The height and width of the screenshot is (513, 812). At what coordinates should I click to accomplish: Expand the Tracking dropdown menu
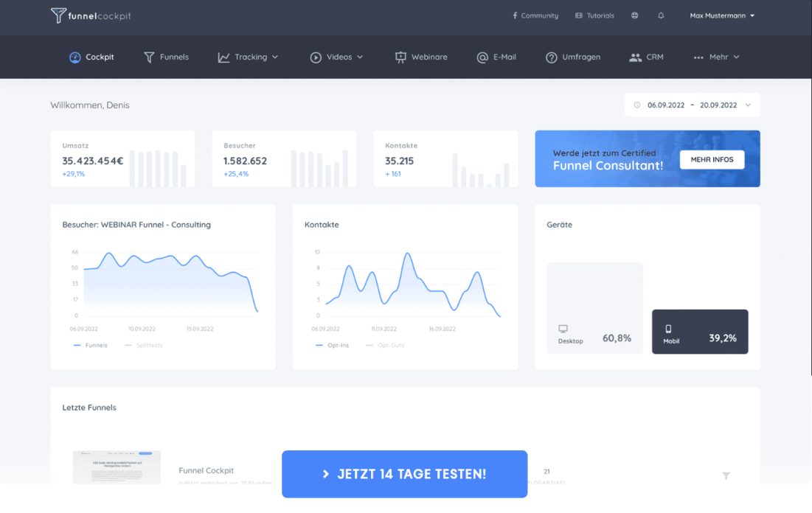tap(249, 57)
